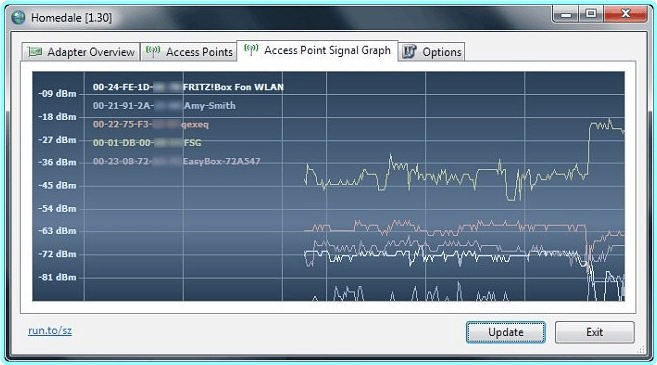
Task: Click the -63 dBm axis label
Action: click(x=57, y=231)
